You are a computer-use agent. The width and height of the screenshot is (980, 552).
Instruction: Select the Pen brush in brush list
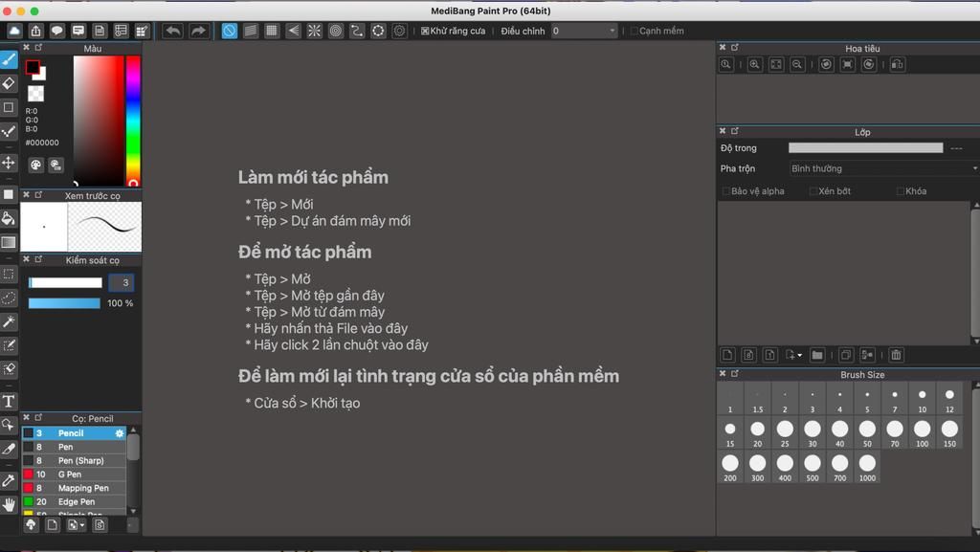(x=74, y=447)
